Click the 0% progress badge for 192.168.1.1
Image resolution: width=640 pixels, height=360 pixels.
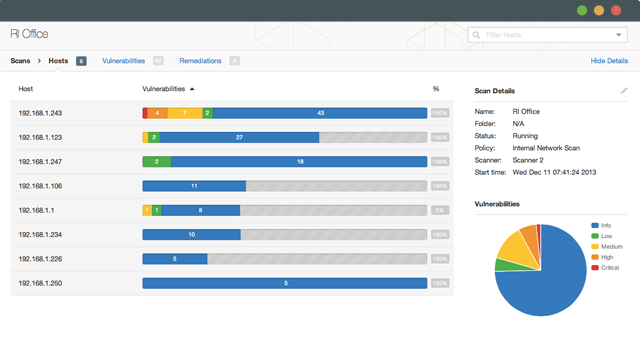pos(440,210)
